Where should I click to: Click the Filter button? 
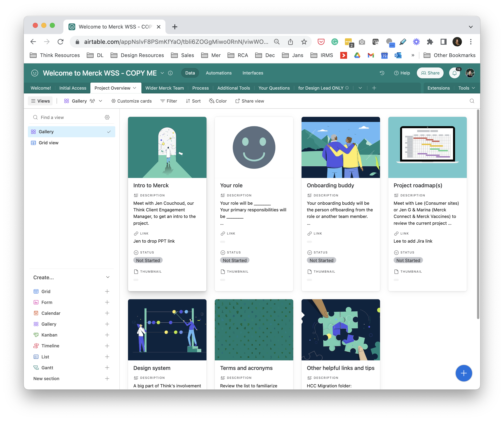point(168,101)
